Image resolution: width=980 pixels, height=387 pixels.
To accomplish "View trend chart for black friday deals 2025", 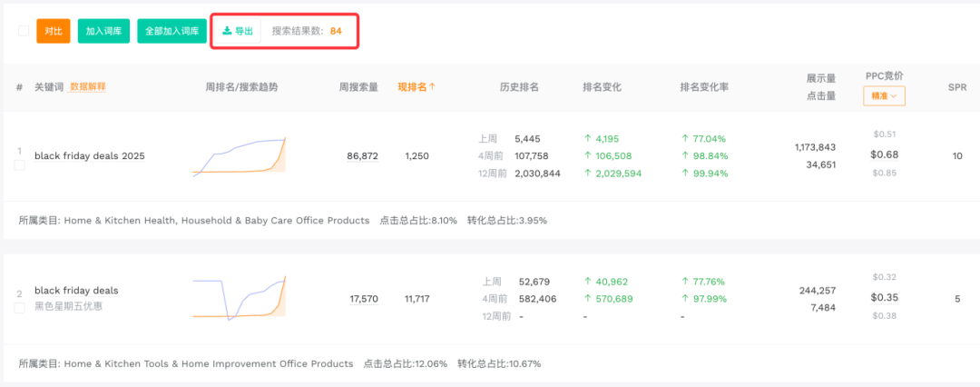I will (x=240, y=156).
